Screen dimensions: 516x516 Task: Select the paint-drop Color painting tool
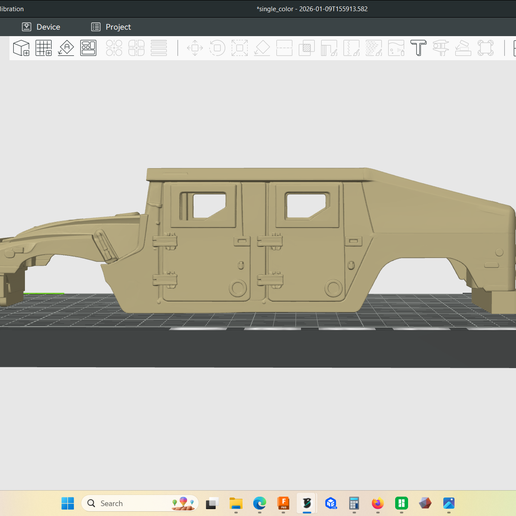click(x=396, y=48)
